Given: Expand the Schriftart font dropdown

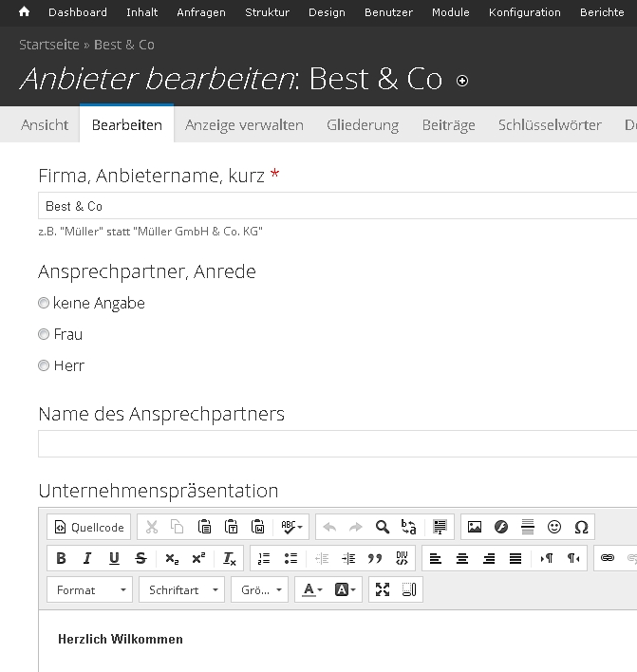Looking at the screenshot, I should [182, 589].
